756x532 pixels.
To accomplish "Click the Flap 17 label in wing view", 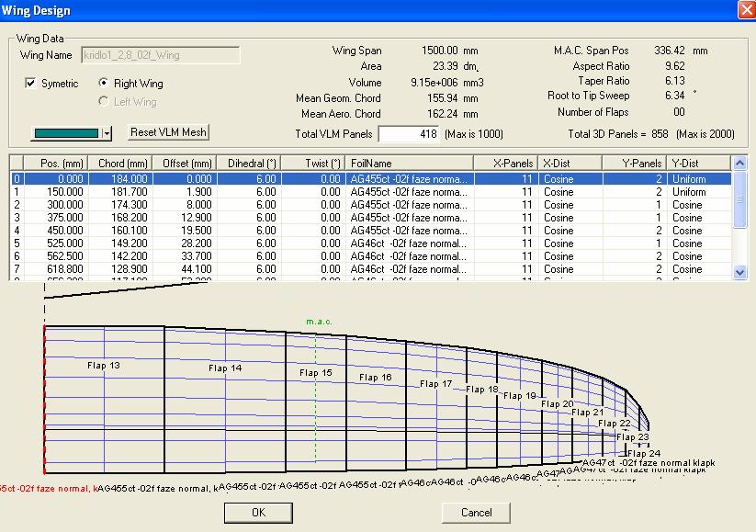I will 435,383.
